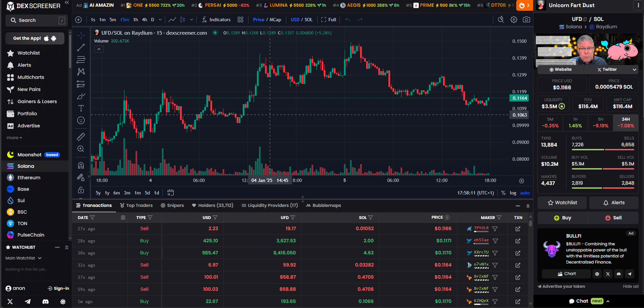Toggle log scale on chart

coord(513,193)
